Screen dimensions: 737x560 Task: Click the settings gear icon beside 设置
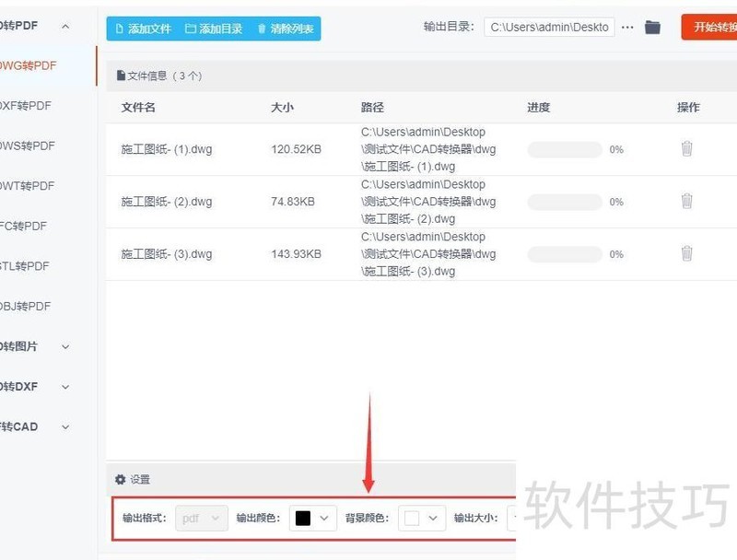point(120,479)
